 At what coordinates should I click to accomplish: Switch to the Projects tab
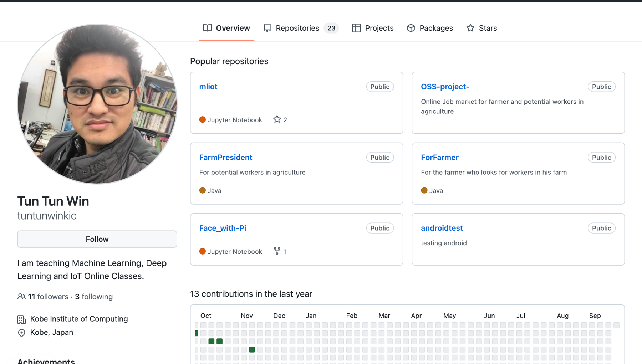click(379, 28)
